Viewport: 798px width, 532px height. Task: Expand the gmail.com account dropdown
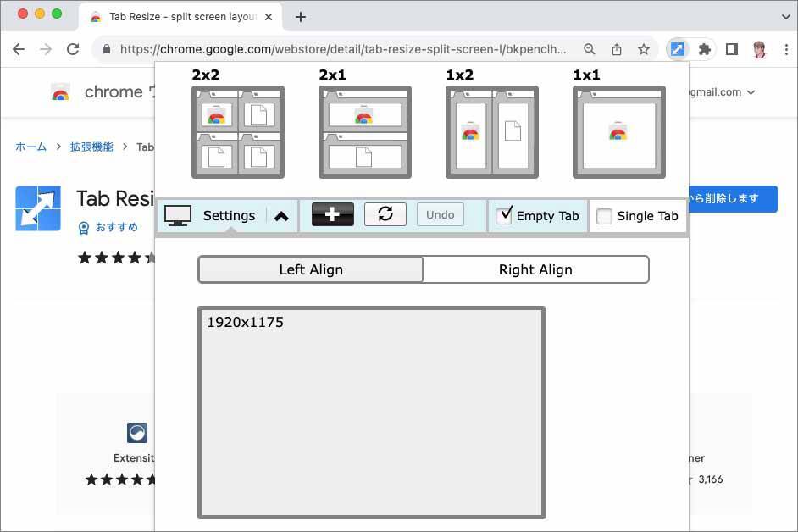point(751,92)
